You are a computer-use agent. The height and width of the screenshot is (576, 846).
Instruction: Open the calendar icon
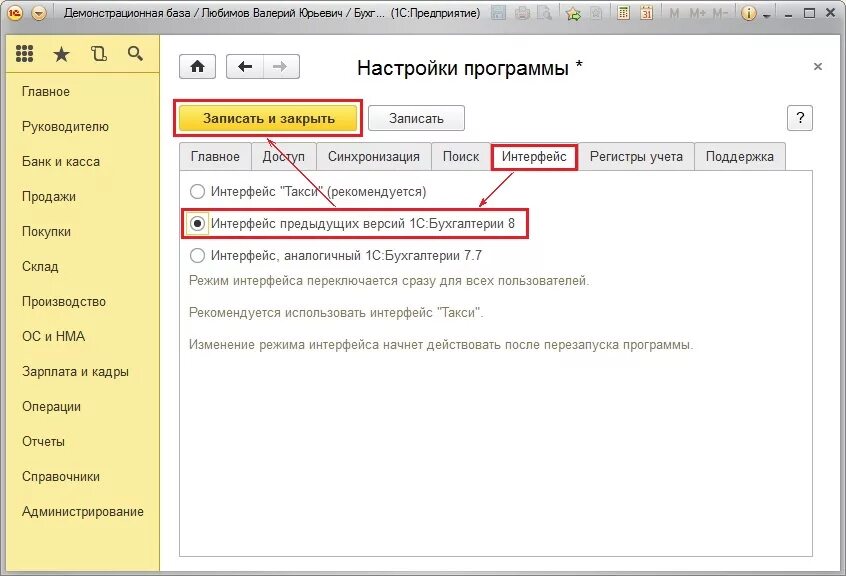point(646,13)
